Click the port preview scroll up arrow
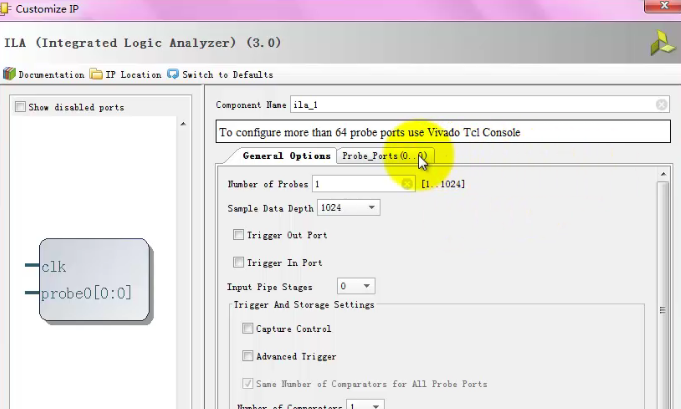The height and width of the screenshot is (409, 681). click(183, 124)
